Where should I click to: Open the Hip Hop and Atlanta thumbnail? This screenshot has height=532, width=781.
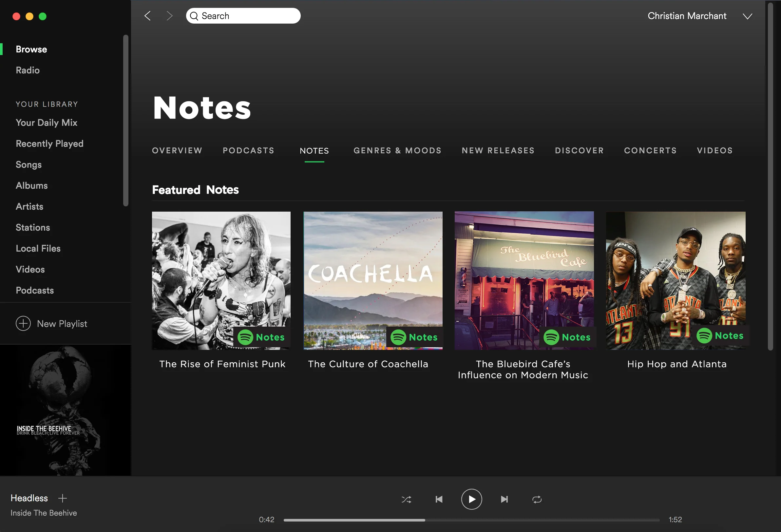click(676, 281)
